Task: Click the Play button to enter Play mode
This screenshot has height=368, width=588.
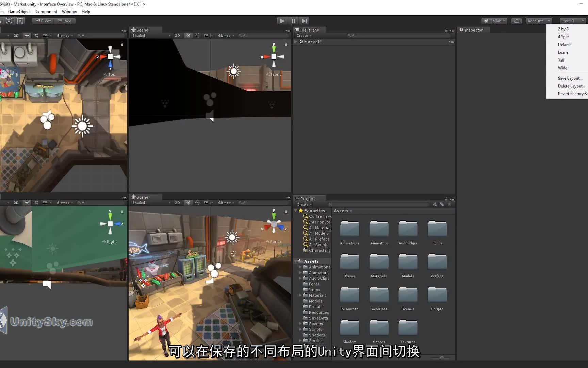Action: 282,21
